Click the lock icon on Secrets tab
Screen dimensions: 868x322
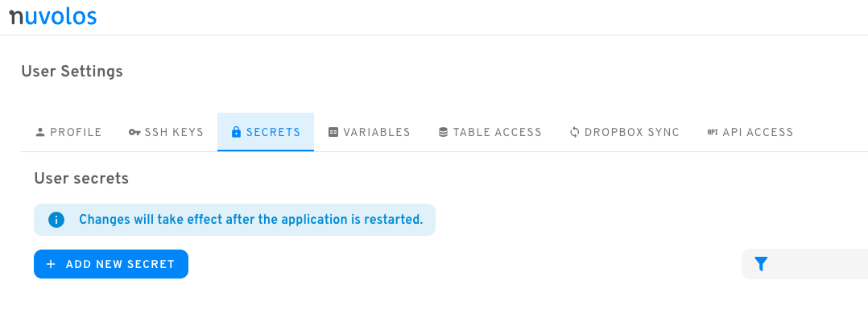pos(237,132)
